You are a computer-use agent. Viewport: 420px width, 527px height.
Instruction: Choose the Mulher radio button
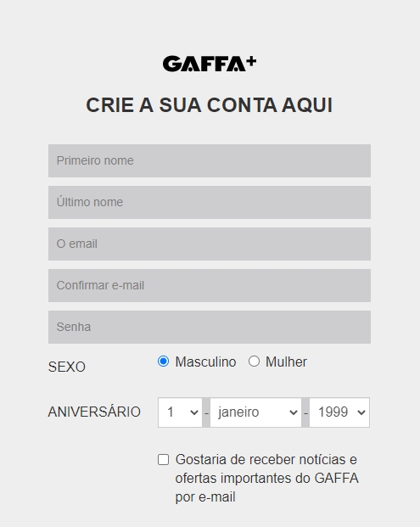tap(254, 362)
